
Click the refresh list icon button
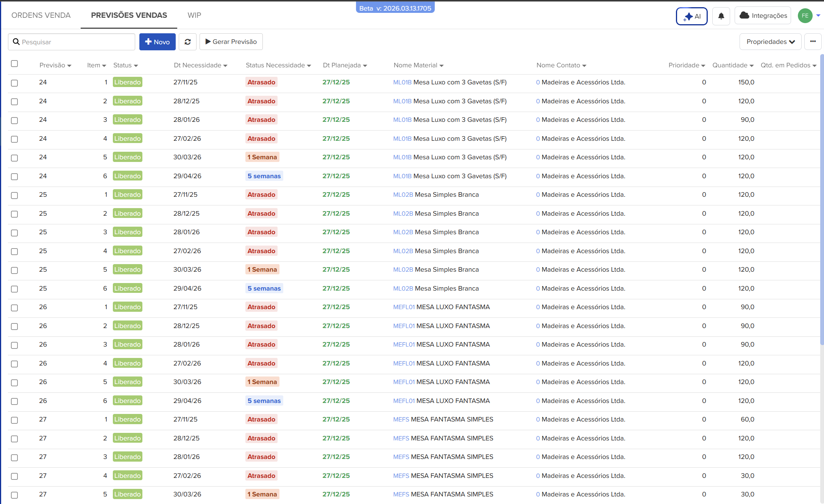(187, 42)
